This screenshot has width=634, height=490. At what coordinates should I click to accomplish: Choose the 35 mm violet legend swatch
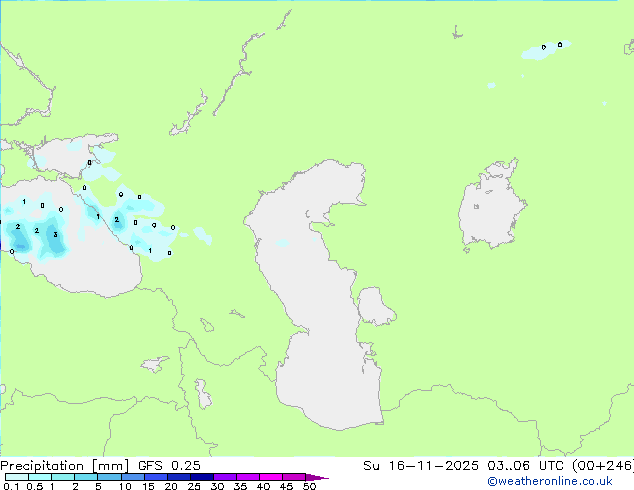click(247, 477)
